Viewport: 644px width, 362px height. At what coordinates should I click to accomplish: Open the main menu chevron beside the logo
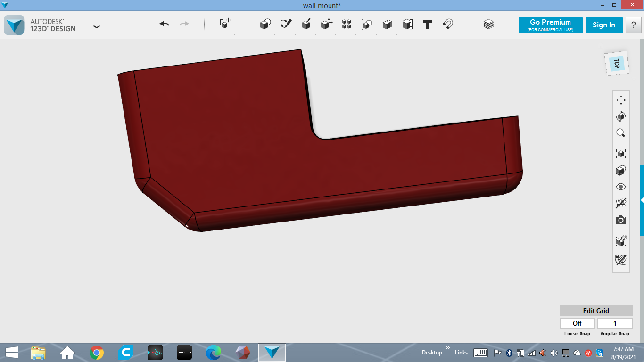click(96, 27)
